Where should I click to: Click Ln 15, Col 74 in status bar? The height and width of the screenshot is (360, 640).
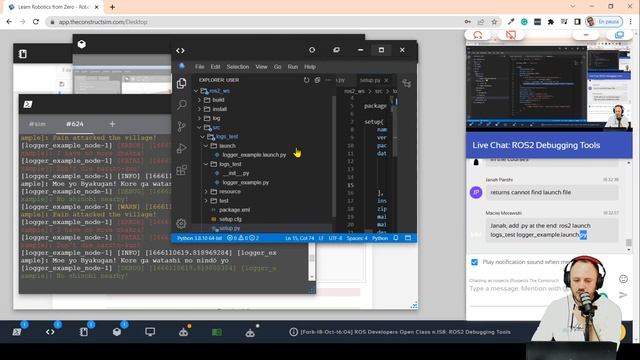pos(300,238)
